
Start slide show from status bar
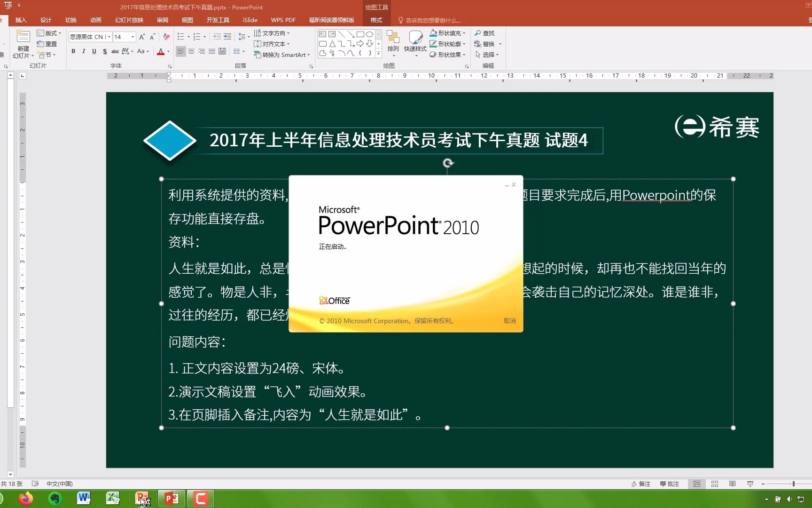(x=750, y=484)
